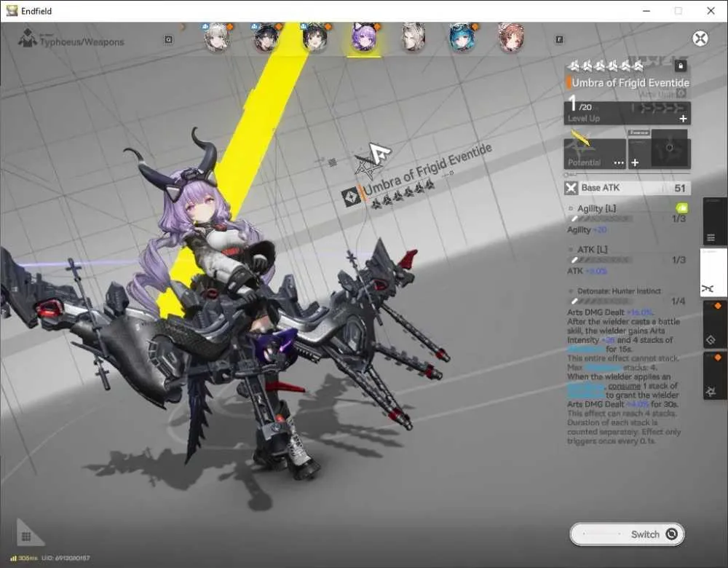728x568 pixels.
Task: Select the purple-haired horned operator portrait
Action: pyautogui.click(x=365, y=38)
